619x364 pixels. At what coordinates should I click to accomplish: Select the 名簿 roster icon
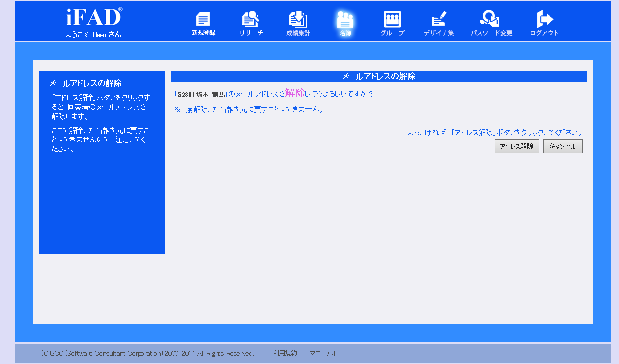click(345, 23)
